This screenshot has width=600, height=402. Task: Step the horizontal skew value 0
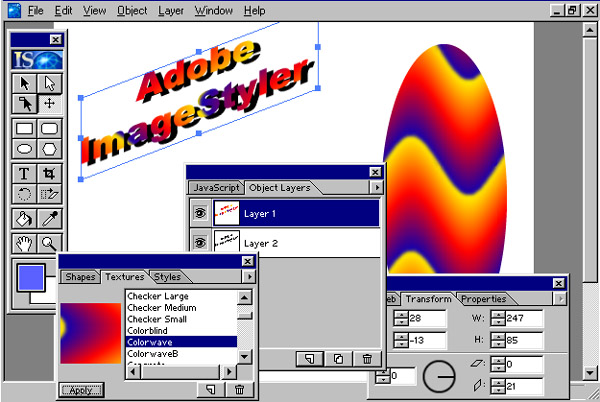[x=498, y=364]
